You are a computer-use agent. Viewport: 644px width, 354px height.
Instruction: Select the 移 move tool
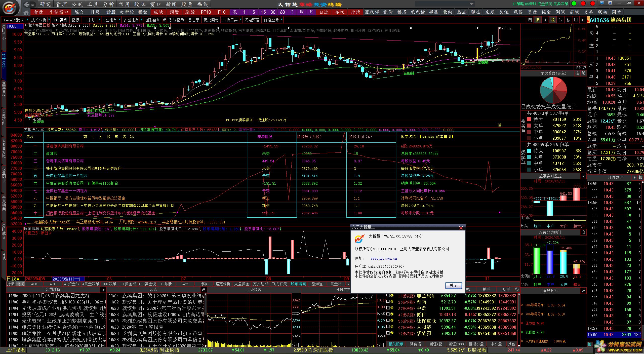tap(568, 20)
